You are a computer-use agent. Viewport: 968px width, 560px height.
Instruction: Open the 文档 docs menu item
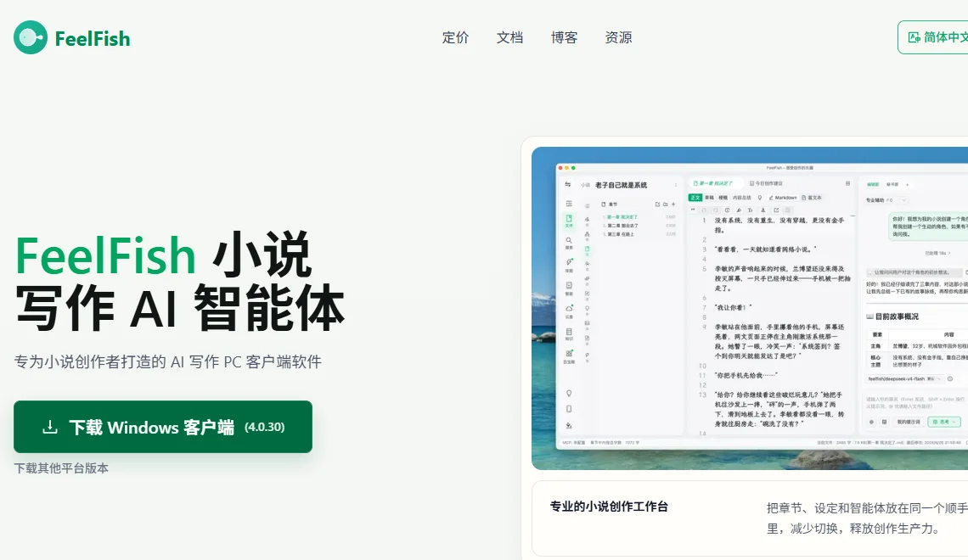pos(510,37)
